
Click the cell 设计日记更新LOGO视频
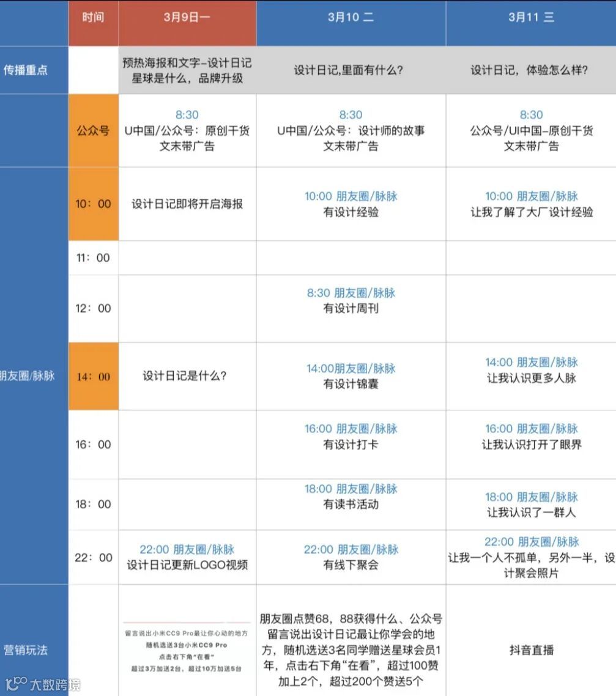coord(187,558)
